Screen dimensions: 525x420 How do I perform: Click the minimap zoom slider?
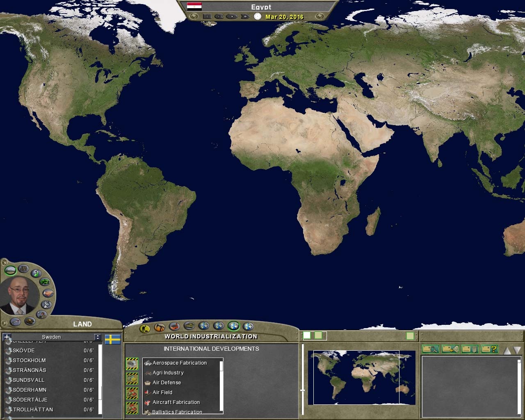(303, 390)
